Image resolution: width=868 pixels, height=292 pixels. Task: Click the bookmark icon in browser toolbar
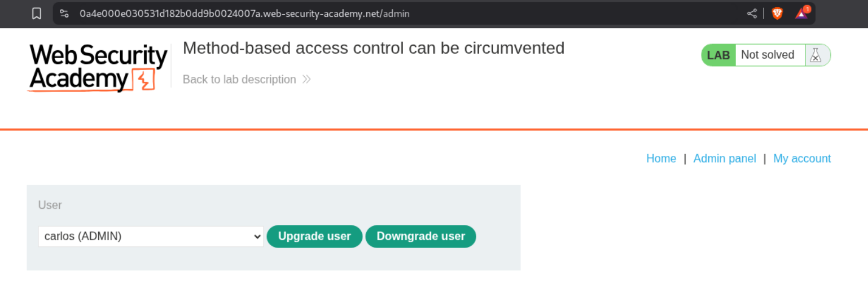[37, 14]
